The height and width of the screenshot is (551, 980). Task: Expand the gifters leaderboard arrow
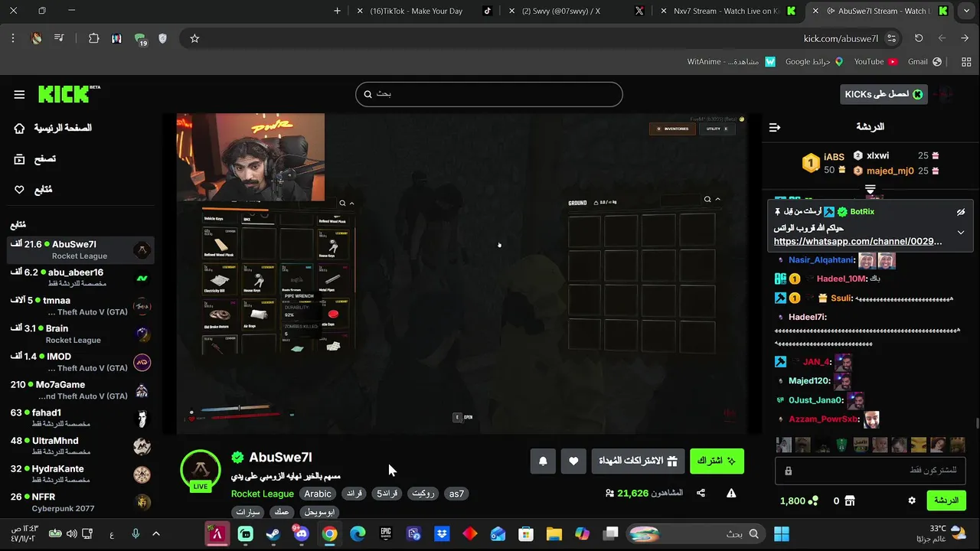click(871, 189)
